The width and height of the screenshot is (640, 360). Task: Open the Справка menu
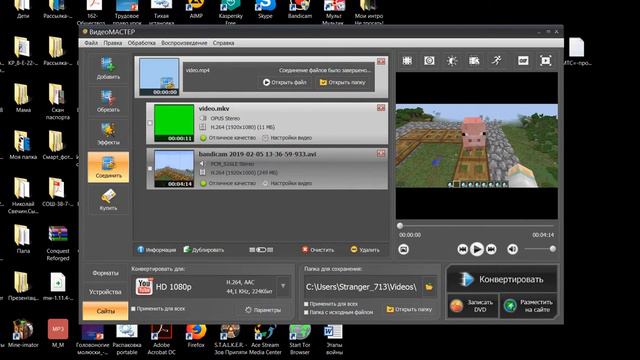click(x=223, y=43)
